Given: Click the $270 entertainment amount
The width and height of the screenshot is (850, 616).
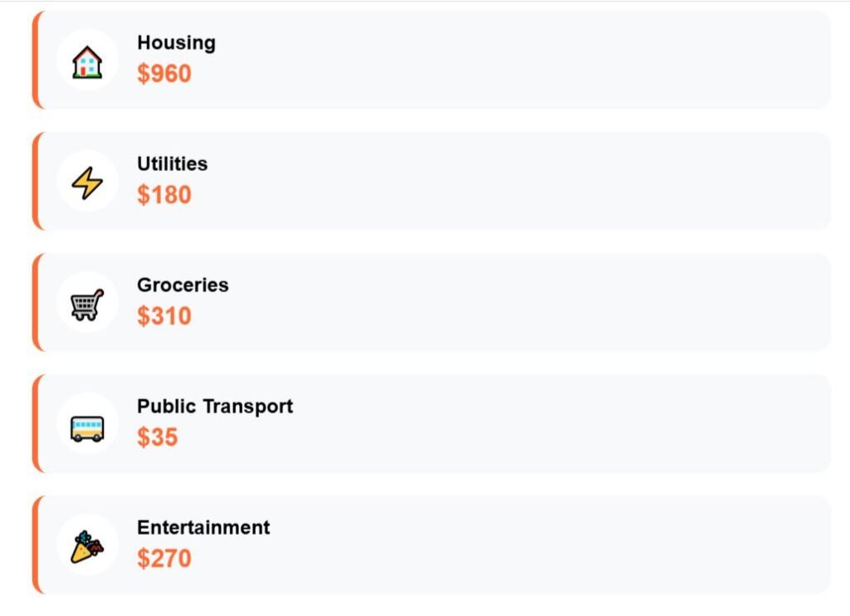Looking at the screenshot, I should (164, 559).
